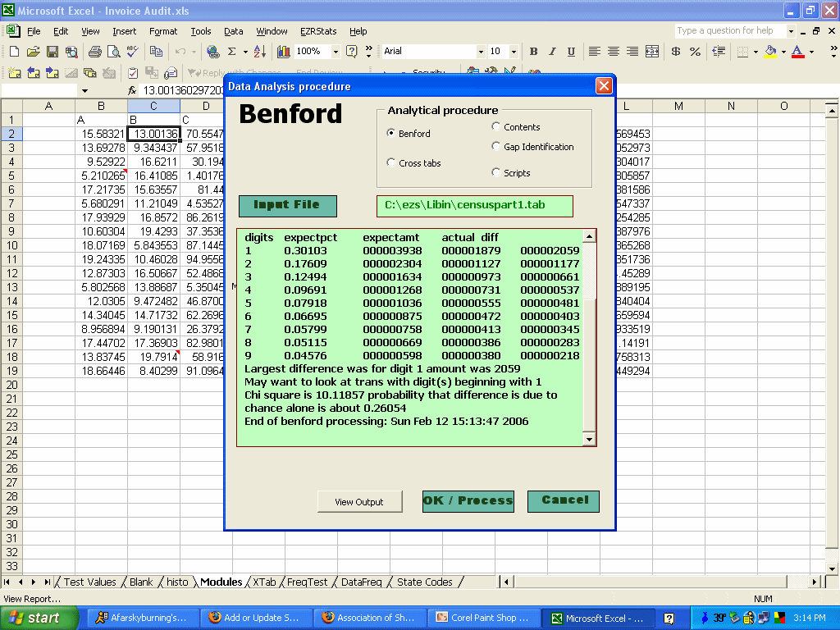The width and height of the screenshot is (840, 630).
Task: Click the input file path field
Action: click(x=475, y=206)
